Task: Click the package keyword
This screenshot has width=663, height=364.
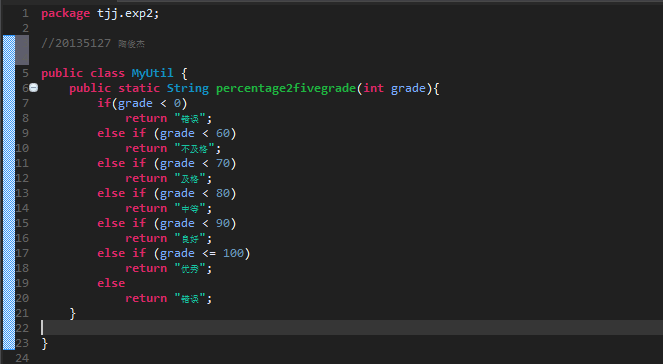Action: click(66, 14)
